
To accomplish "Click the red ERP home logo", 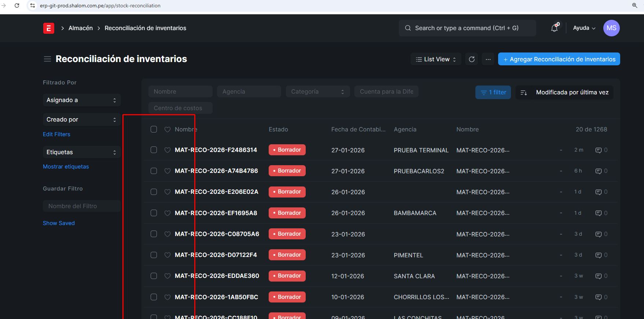I will [x=49, y=28].
